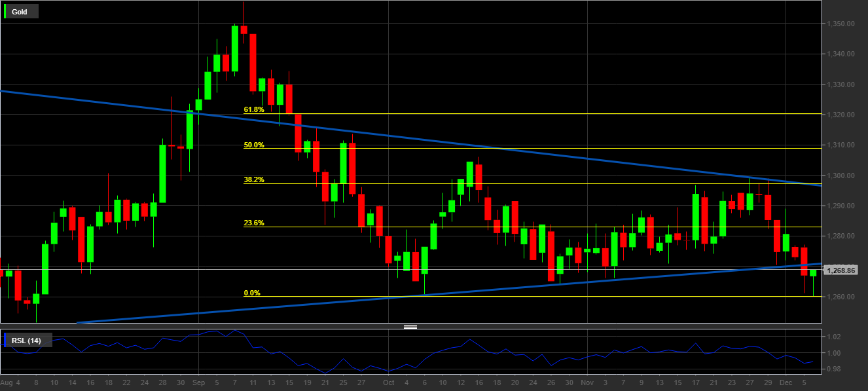Select the 23.6% Fibonacci level label
Screen dimensions: 868x391
tap(253, 223)
